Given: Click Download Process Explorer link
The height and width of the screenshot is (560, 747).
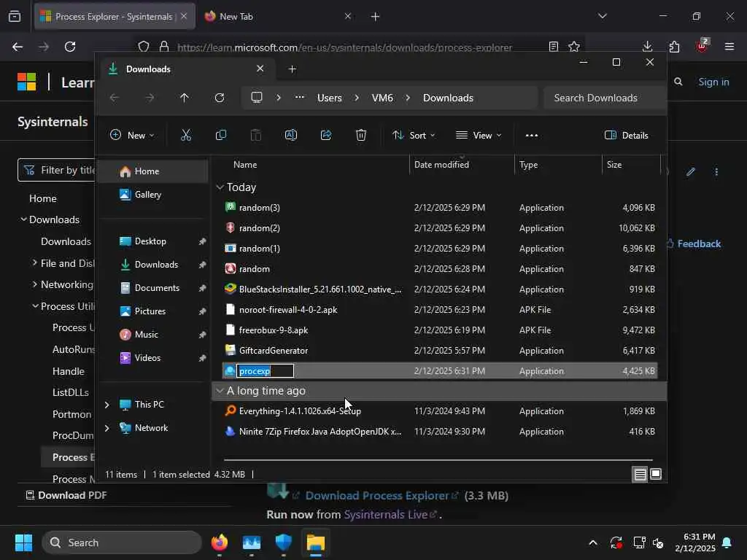Looking at the screenshot, I should 377,496.
